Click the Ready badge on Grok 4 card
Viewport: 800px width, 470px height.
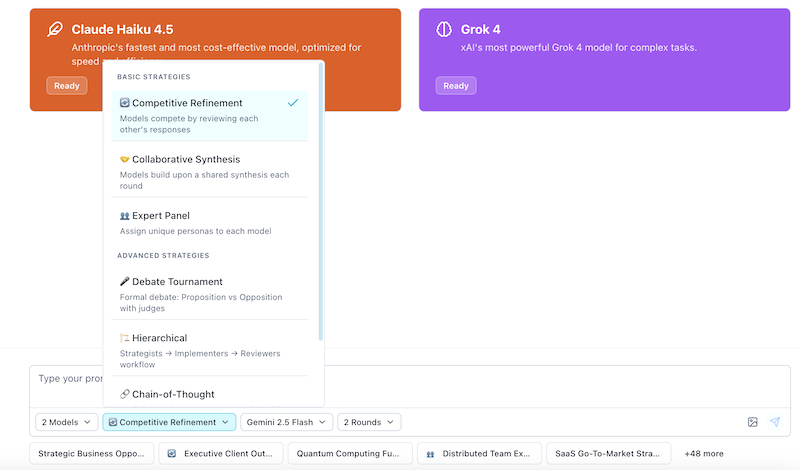(x=455, y=86)
